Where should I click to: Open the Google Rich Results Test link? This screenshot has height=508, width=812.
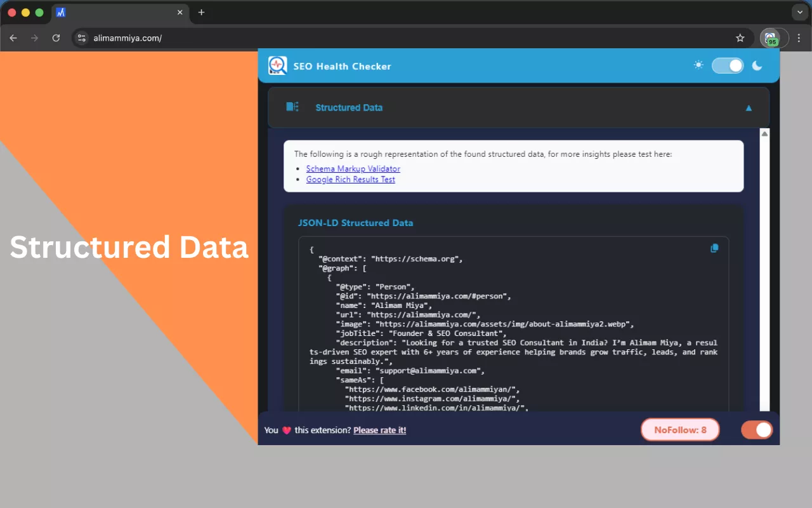click(350, 180)
